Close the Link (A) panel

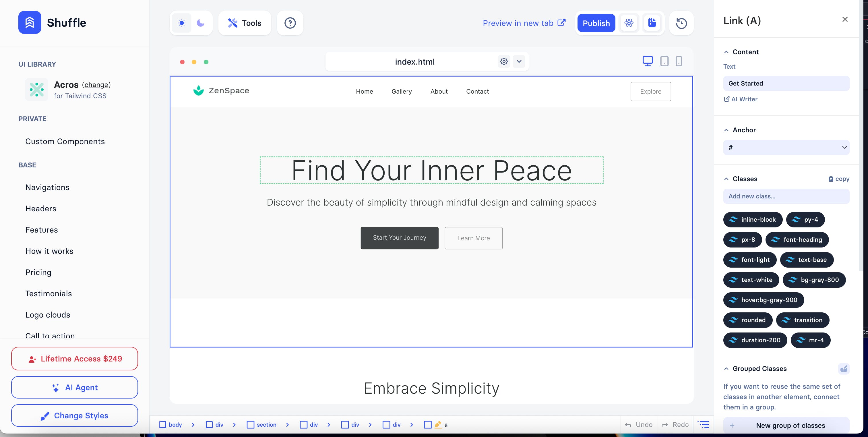[x=845, y=19]
